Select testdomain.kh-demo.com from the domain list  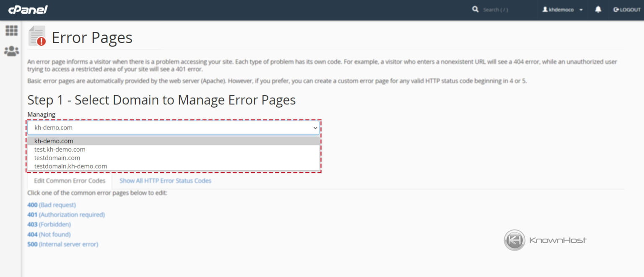click(x=70, y=166)
